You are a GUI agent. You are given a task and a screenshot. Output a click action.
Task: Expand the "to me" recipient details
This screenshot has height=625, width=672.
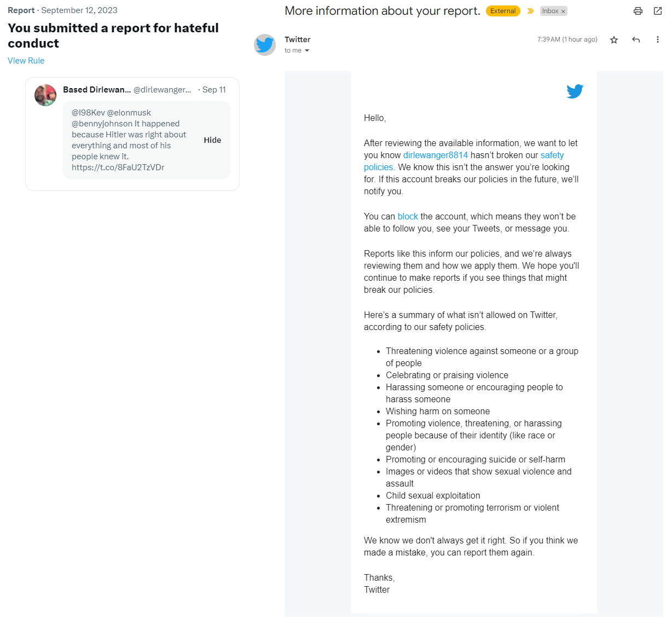[307, 51]
